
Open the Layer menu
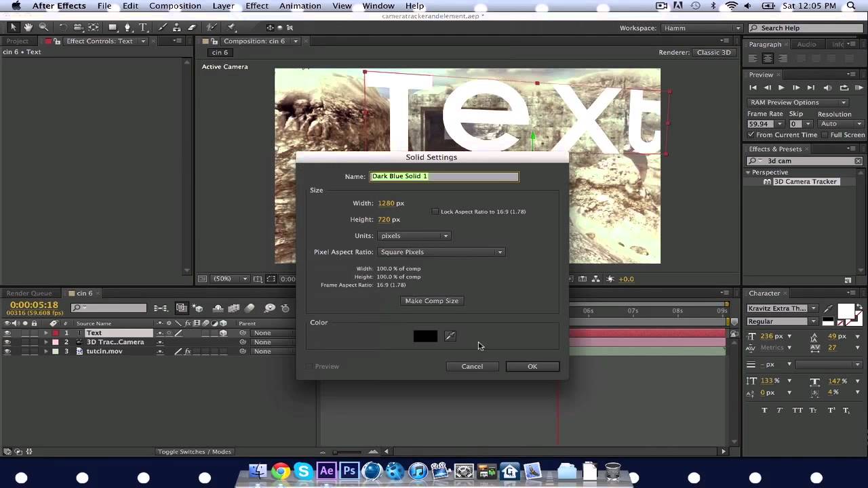click(x=223, y=6)
